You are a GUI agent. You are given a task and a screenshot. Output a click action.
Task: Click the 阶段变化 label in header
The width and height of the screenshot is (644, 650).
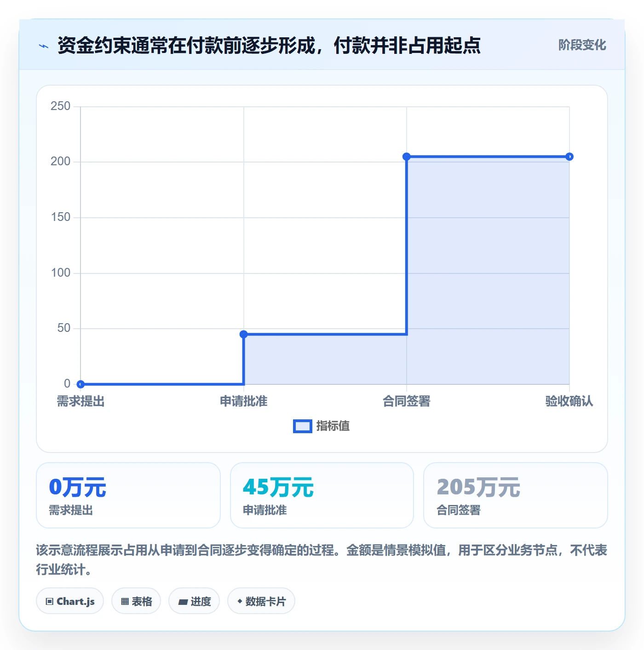(x=582, y=45)
